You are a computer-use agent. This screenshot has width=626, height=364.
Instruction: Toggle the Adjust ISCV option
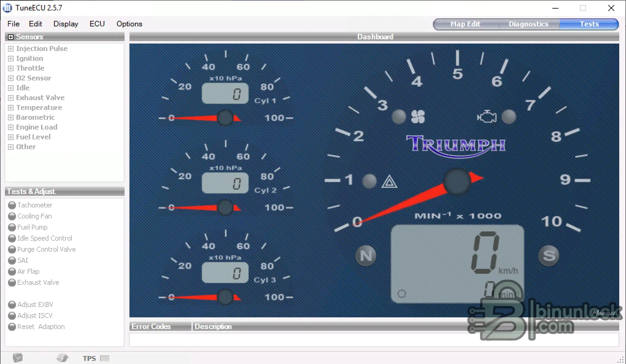pyautogui.click(x=12, y=316)
